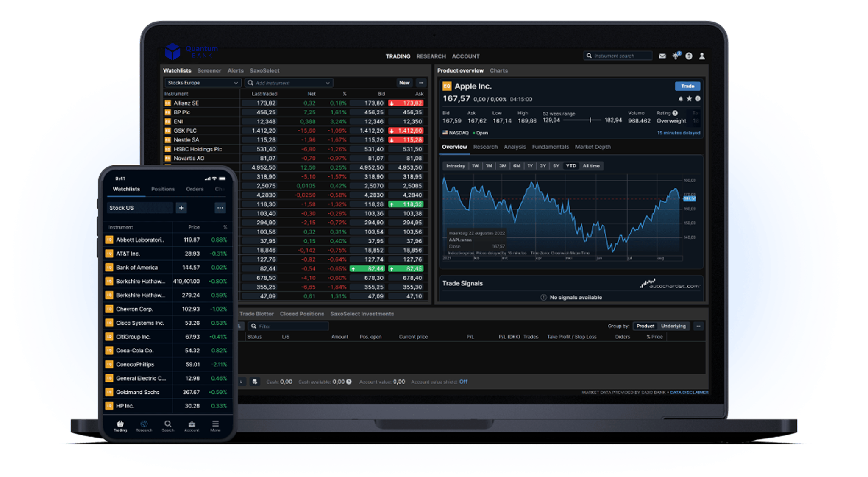Expand Add instrument dropdown arrow

(x=328, y=83)
